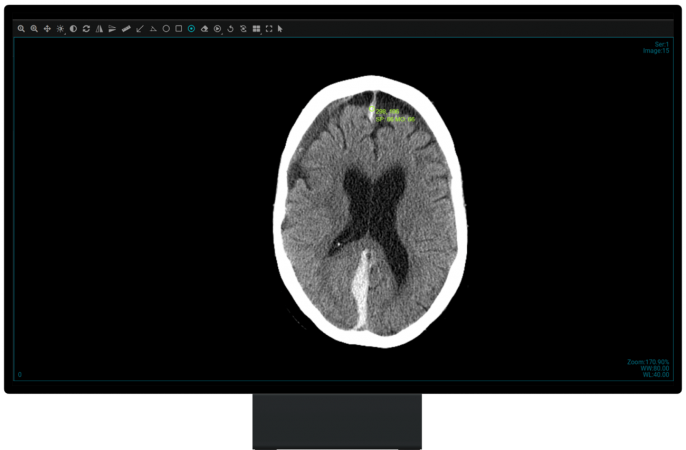Screen dimensions: 686x450
Task: Select the eraser tool to clear annotations
Action: 204,29
